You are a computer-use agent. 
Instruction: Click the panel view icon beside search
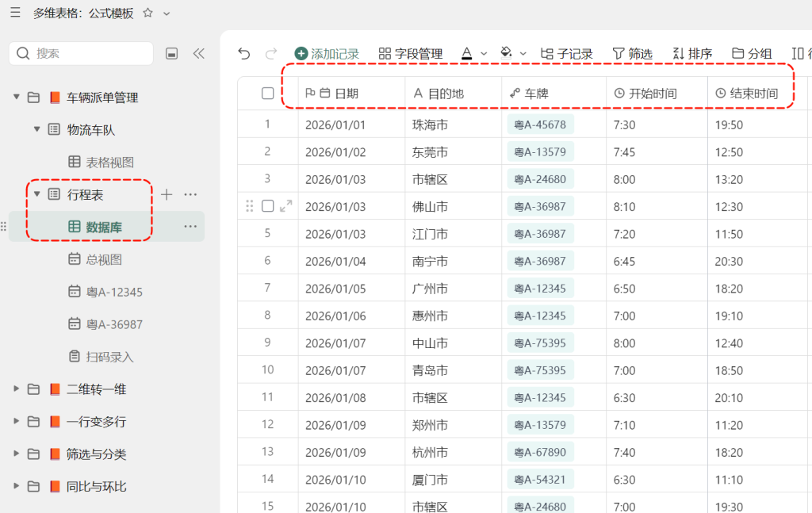[x=172, y=53]
